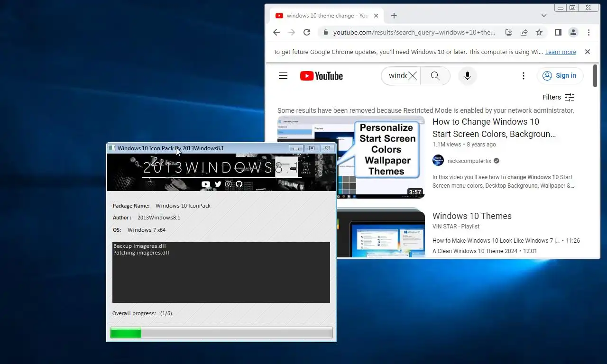
Task: Minimize the Windows 10 Icon Pack installer
Action: pos(296,148)
